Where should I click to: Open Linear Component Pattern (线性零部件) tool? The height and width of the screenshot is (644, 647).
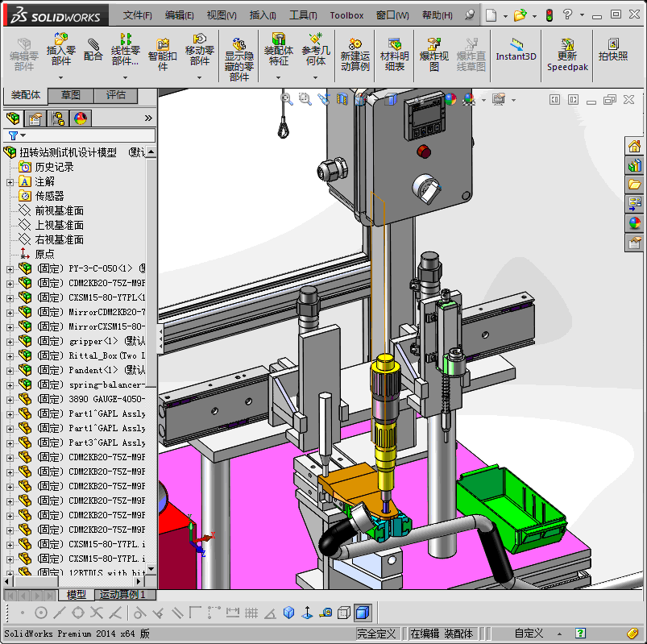click(126, 49)
